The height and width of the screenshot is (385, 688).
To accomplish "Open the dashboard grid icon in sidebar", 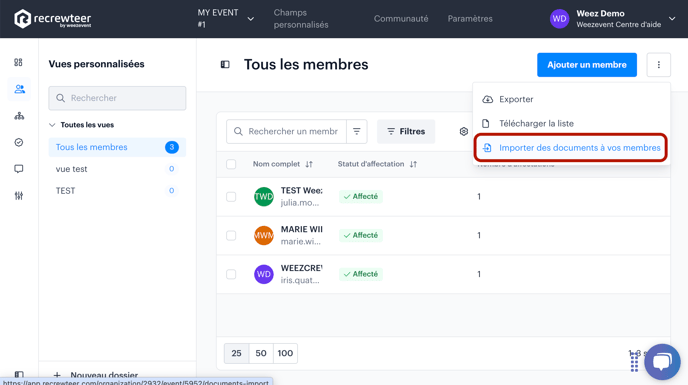I will tap(18, 62).
